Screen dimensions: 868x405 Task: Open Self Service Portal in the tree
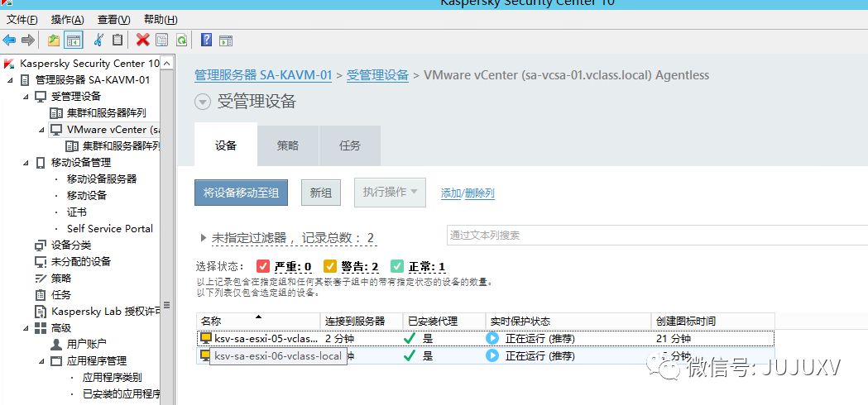click(109, 228)
